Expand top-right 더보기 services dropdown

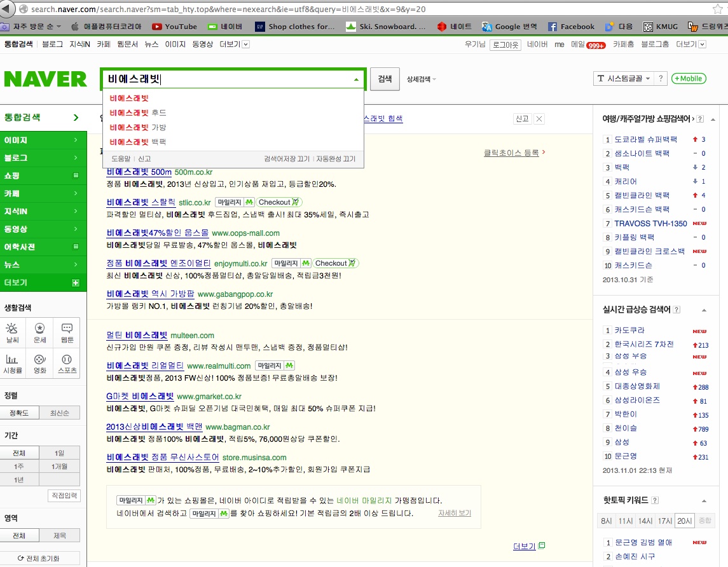click(x=691, y=44)
